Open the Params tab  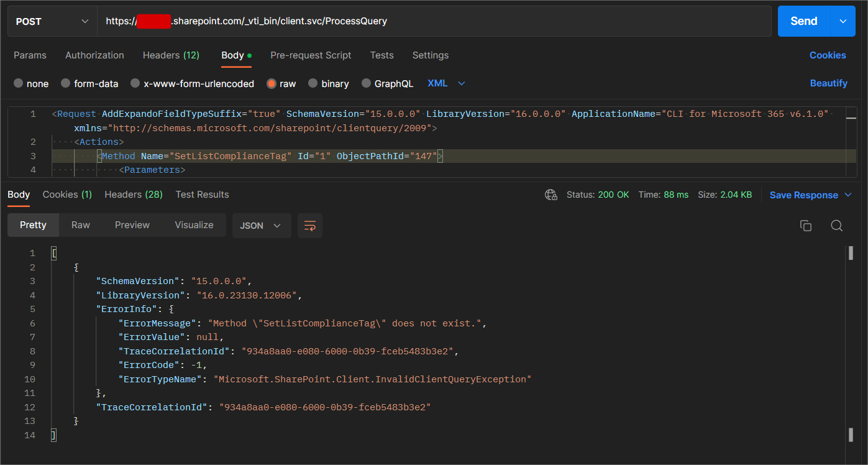30,55
